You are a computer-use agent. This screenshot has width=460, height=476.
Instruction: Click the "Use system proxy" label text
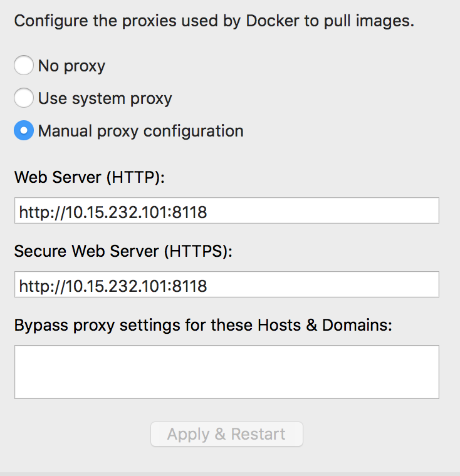tap(105, 98)
